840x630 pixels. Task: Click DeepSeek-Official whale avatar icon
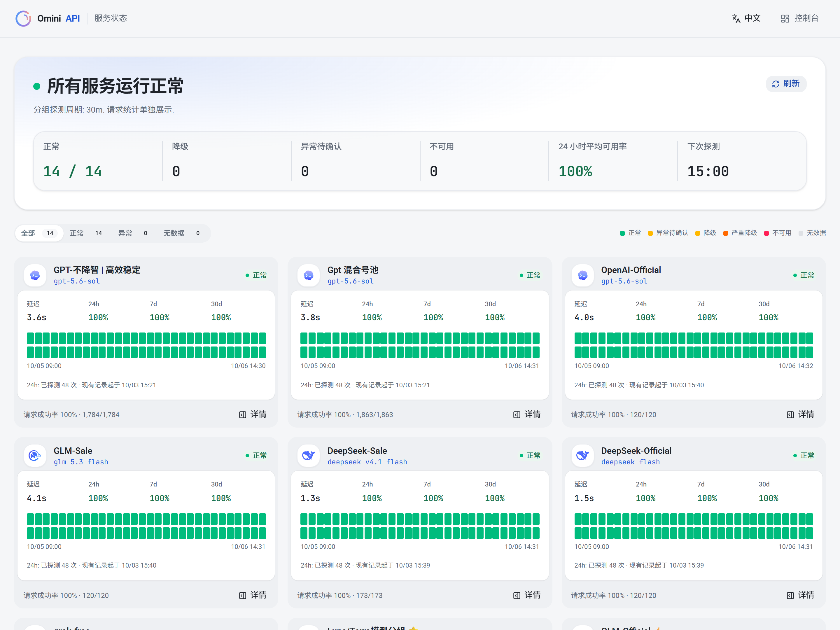[582, 455]
